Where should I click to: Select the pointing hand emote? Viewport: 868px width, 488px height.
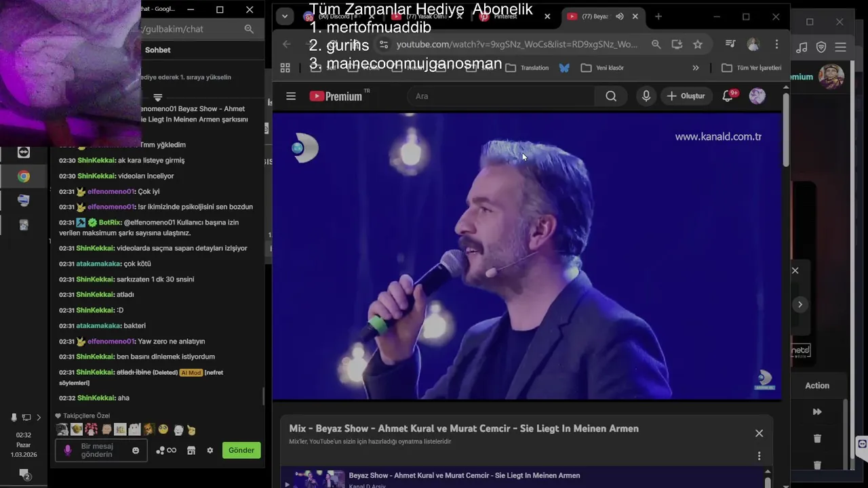[x=191, y=430]
